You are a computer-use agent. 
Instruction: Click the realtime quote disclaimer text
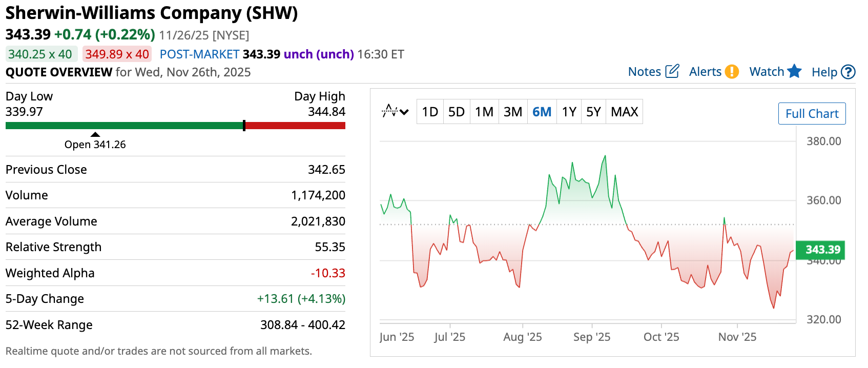(x=159, y=351)
